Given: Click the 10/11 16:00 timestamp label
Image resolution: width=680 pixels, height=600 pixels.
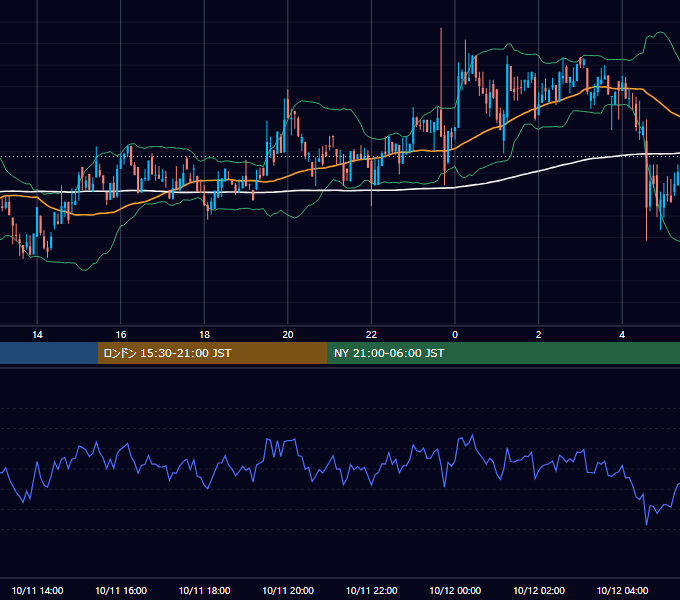Looking at the screenshot, I should 121,590.
